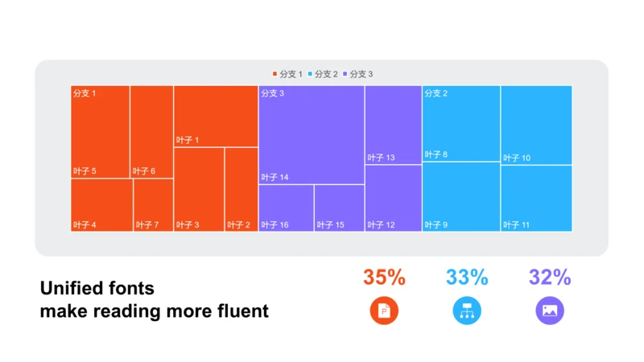Click the blue org chart icon
The height and width of the screenshot is (362, 644).
pyautogui.click(x=467, y=311)
